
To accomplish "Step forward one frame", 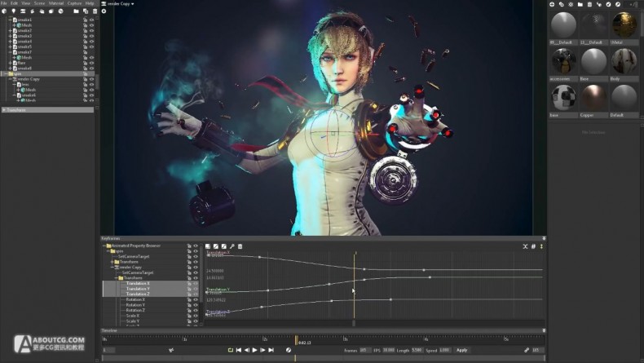I will [x=262, y=350].
